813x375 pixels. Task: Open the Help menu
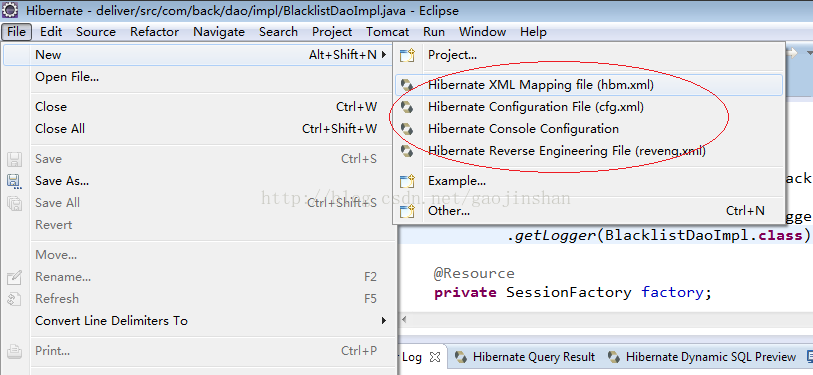[x=533, y=32]
